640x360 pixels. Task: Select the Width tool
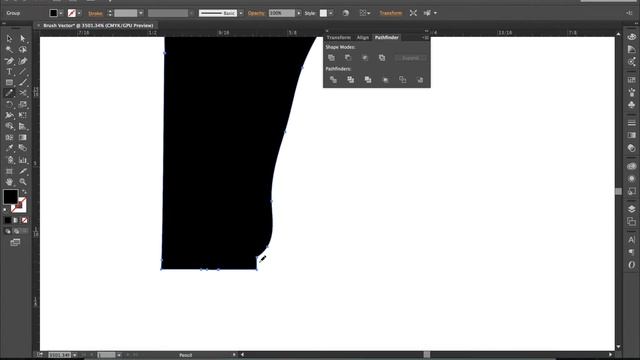point(9,116)
